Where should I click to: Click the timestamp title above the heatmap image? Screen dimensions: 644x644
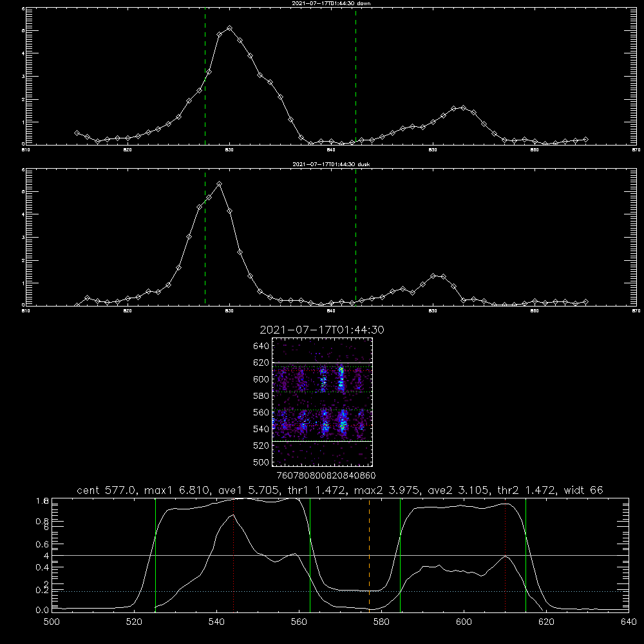[x=322, y=330]
